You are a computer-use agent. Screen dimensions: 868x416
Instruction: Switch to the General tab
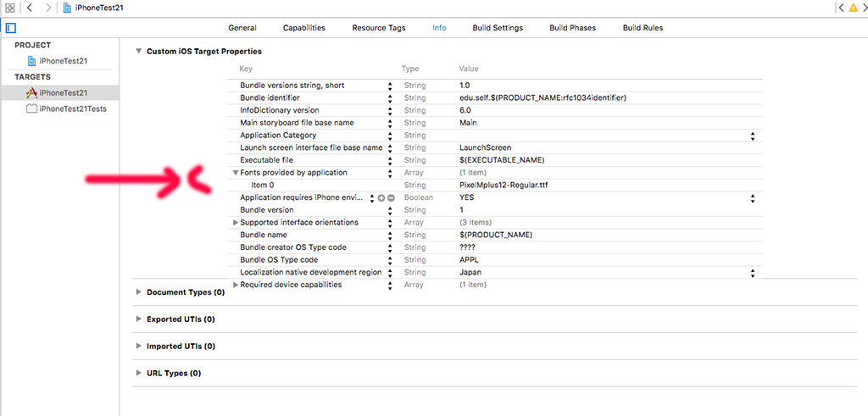pos(242,28)
